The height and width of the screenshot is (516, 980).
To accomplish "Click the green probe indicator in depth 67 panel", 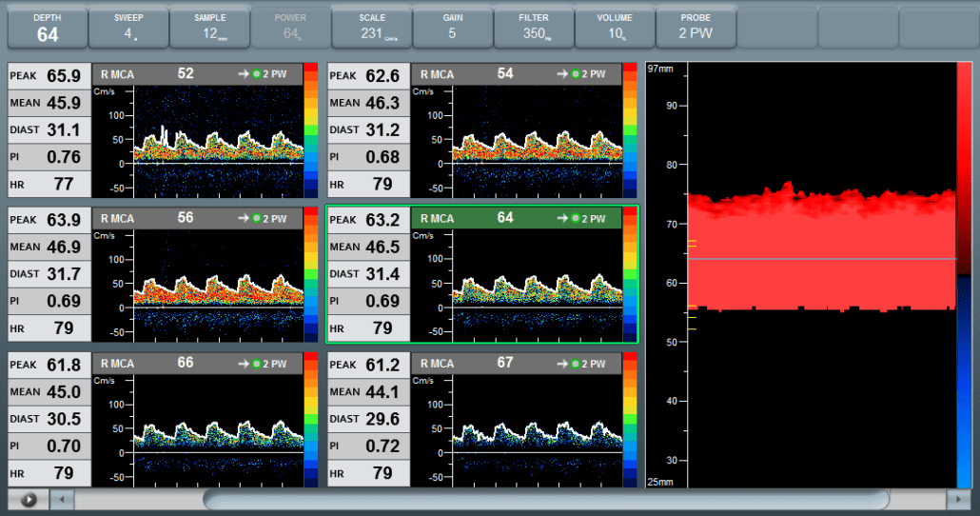I will click(x=576, y=364).
